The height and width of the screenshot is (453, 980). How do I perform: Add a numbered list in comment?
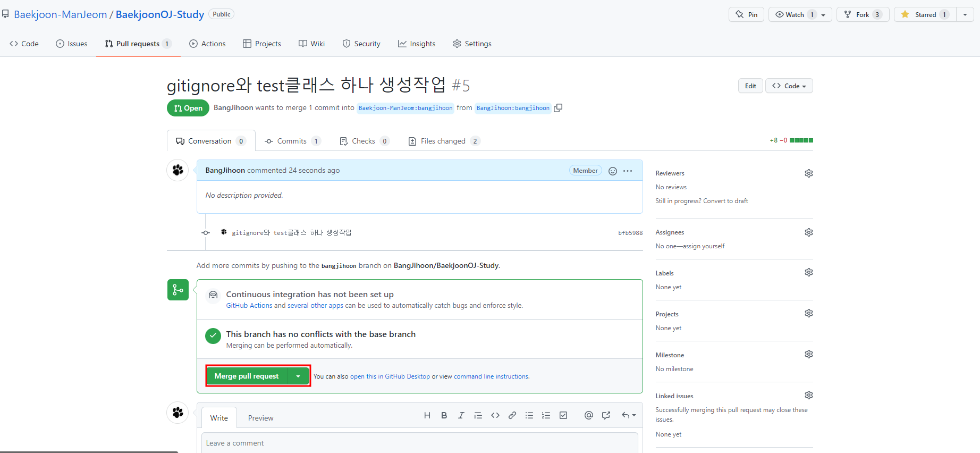(546, 416)
